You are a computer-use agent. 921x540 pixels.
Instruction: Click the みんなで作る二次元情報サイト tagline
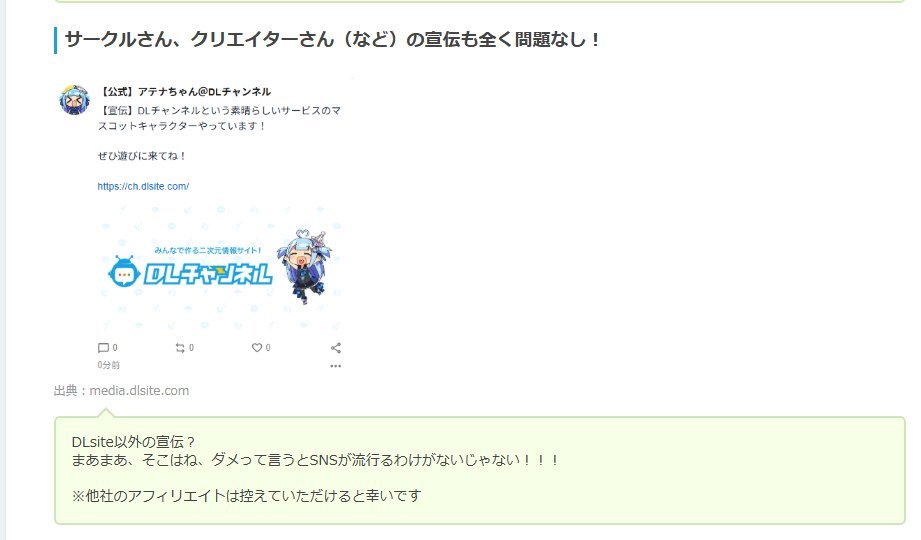(207, 250)
